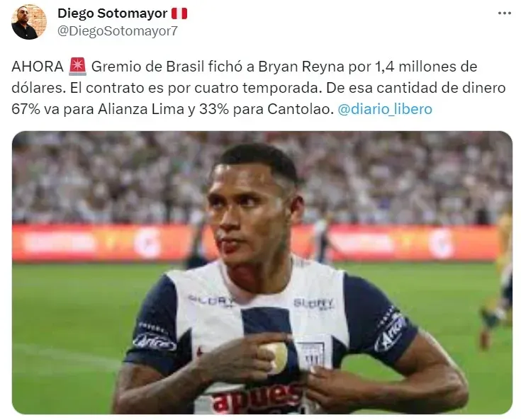Click the red siren emoji after AHORA

tap(77, 67)
